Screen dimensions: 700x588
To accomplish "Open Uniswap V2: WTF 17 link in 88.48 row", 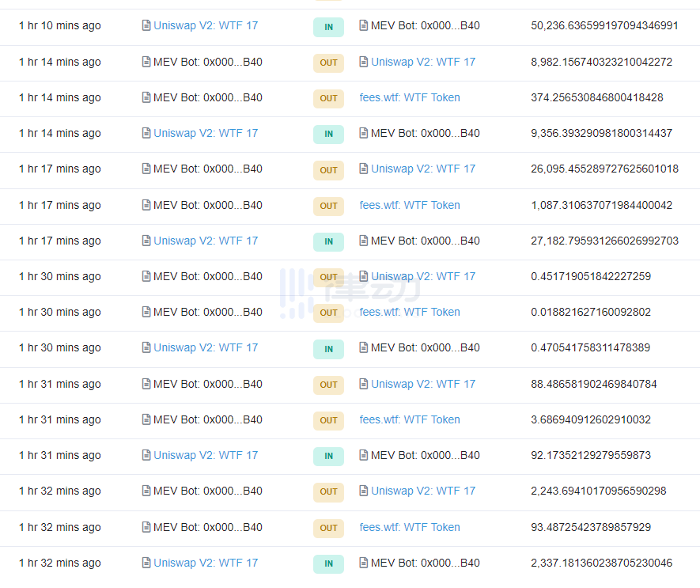I will 423,384.
